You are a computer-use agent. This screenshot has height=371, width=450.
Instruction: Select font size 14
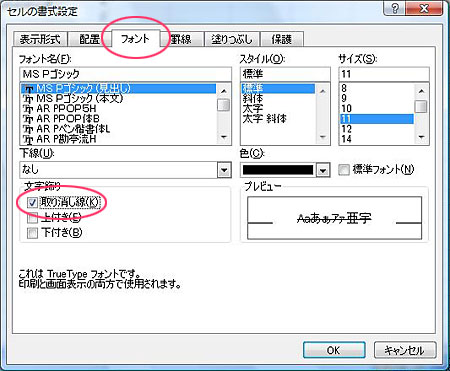click(x=377, y=139)
